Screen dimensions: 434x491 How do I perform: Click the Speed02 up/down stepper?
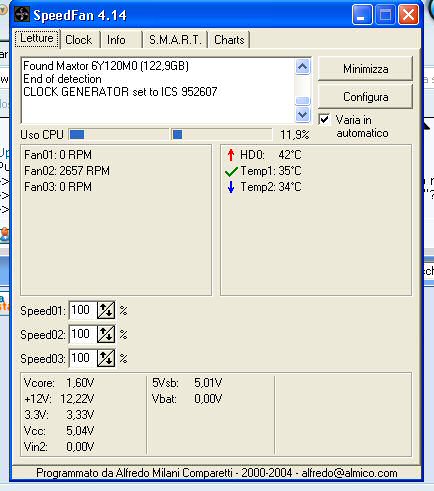(106, 334)
